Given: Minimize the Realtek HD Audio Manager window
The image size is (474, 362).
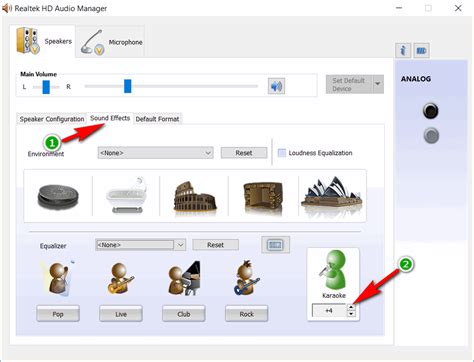Looking at the screenshot, I should coord(399,8).
